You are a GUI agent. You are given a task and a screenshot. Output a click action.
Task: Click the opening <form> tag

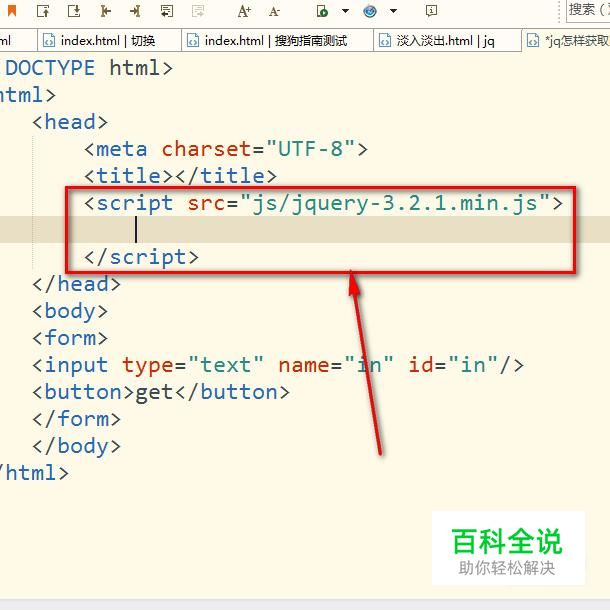click(x=70, y=338)
